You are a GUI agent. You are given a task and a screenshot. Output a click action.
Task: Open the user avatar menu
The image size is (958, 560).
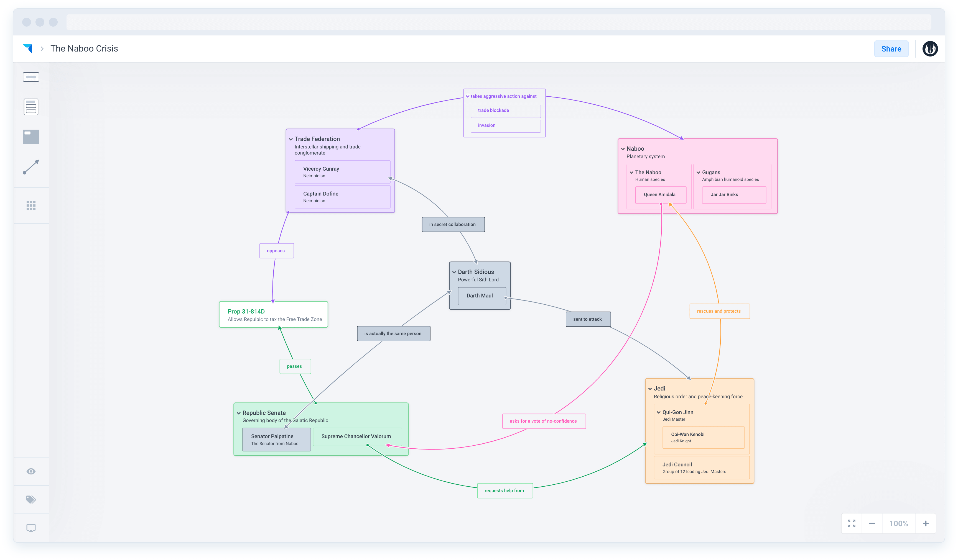point(930,49)
